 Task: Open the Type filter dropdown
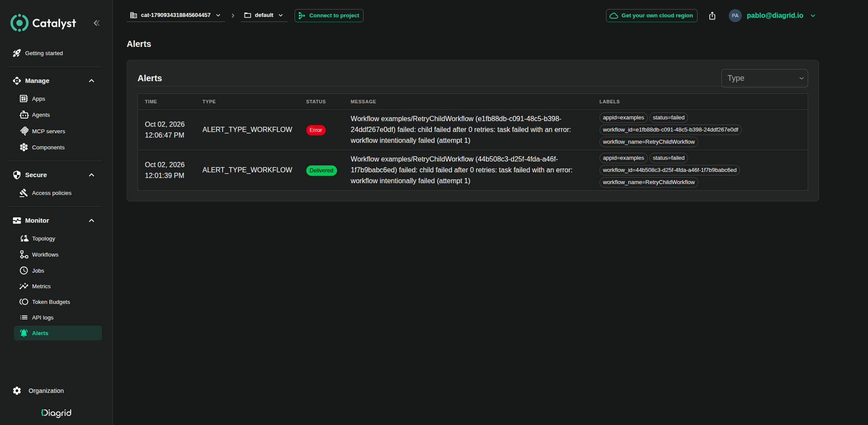(x=764, y=78)
